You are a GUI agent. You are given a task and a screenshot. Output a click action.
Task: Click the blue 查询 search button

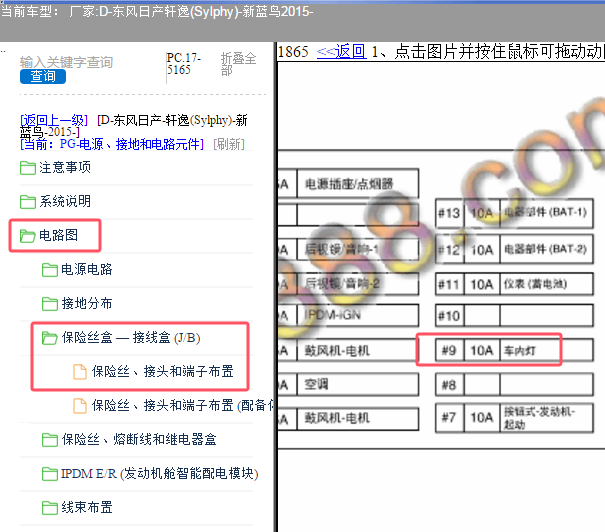(x=43, y=76)
